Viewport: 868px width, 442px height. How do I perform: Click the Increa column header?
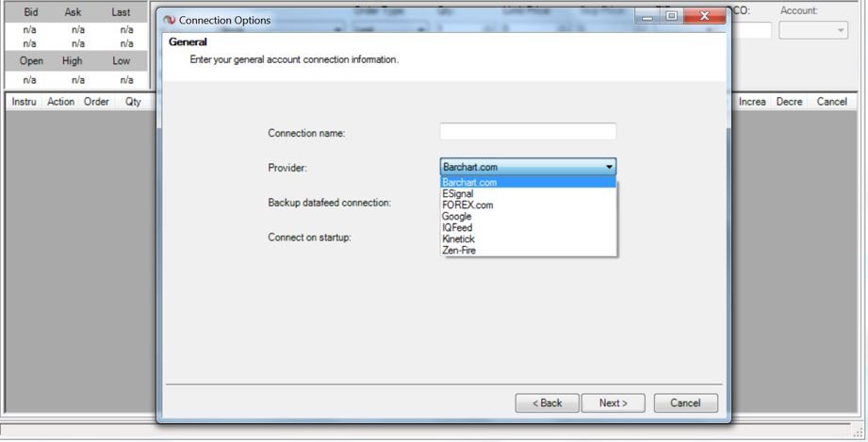[752, 102]
